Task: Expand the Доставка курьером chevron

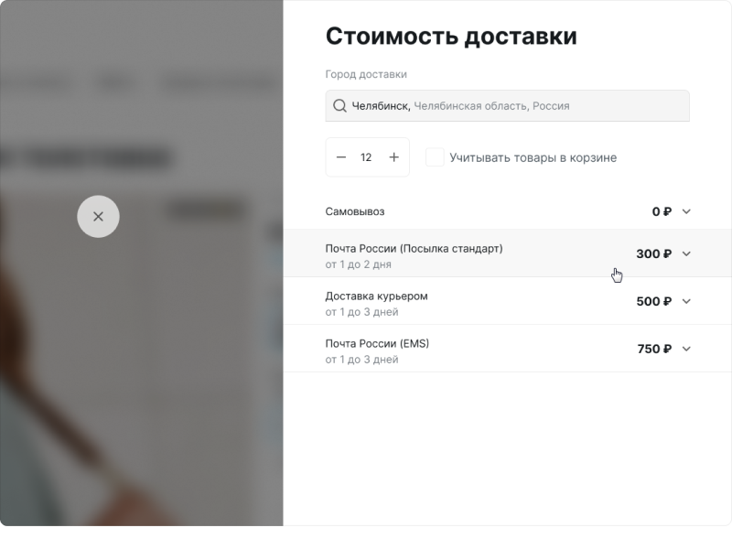Action: click(687, 301)
